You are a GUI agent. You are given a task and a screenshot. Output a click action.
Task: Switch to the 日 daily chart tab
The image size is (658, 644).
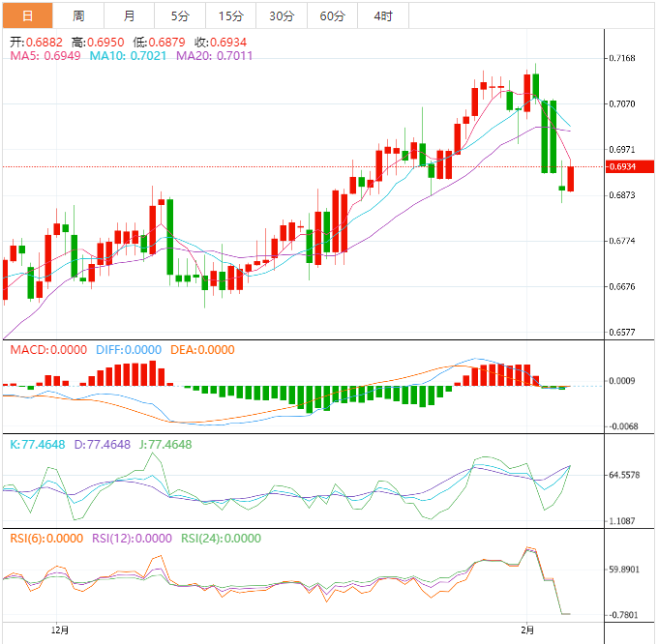coord(26,15)
